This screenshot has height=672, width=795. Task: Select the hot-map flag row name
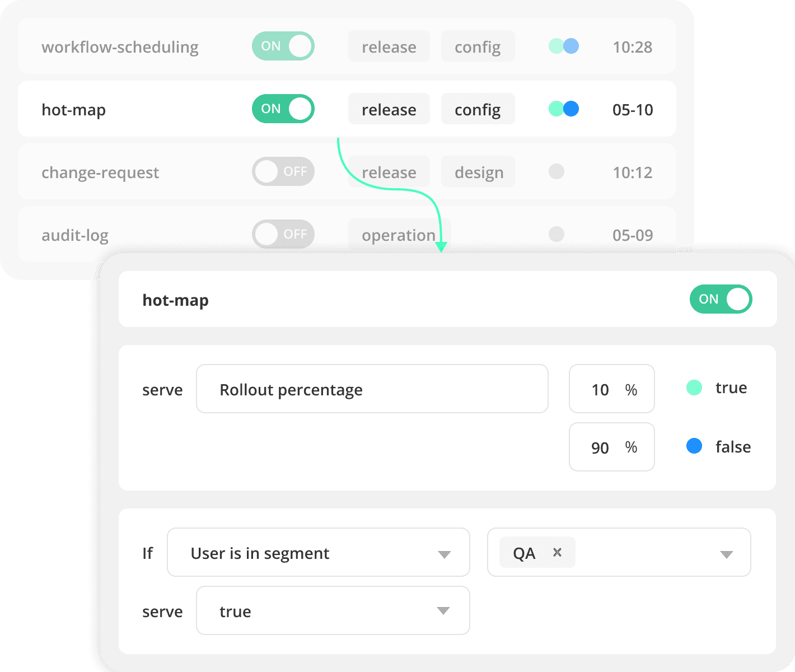click(74, 109)
